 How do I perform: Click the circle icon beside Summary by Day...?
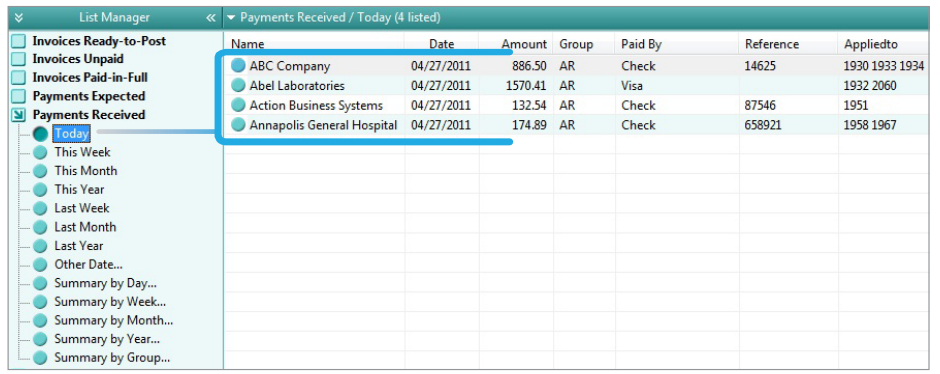point(40,283)
